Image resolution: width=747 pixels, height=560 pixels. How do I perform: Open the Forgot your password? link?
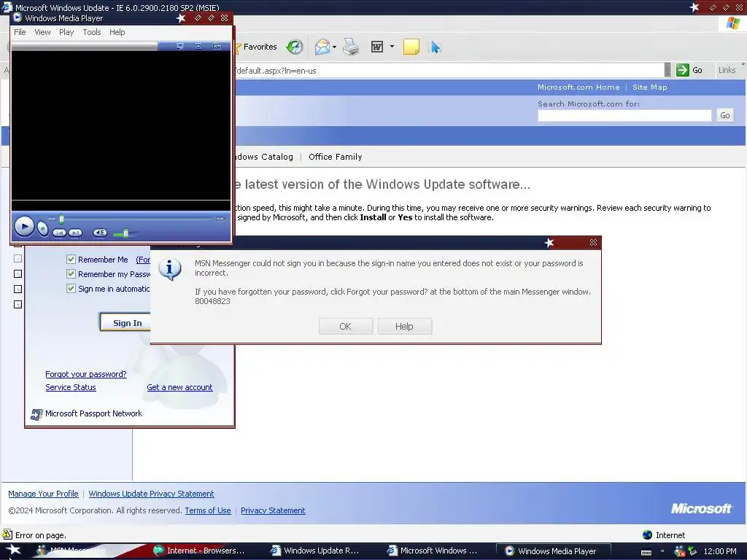[86, 374]
